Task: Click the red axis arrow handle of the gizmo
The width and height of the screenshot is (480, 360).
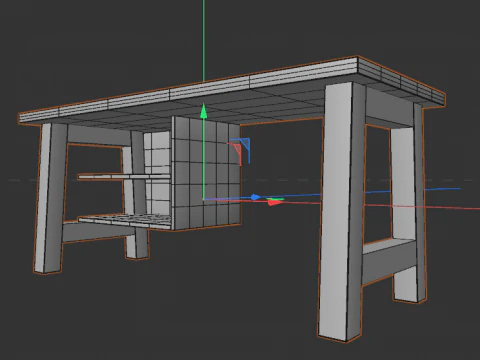Action: (x=274, y=202)
